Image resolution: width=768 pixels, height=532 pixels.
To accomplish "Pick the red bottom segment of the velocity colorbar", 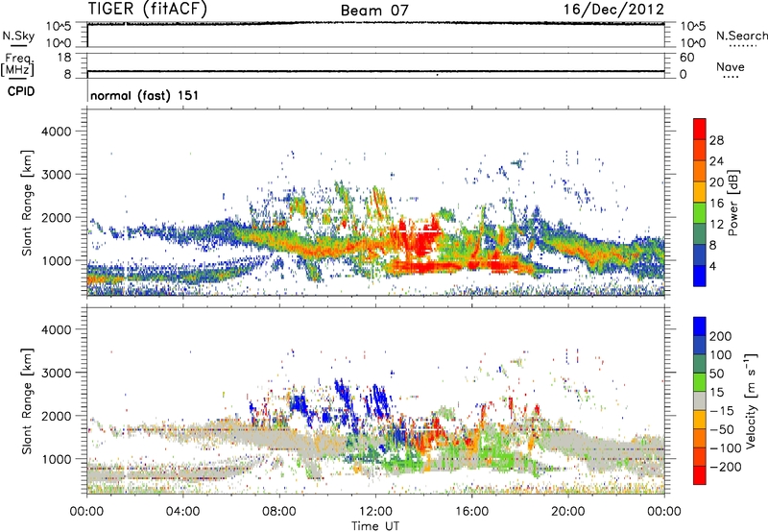I will (x=700, y=475).
